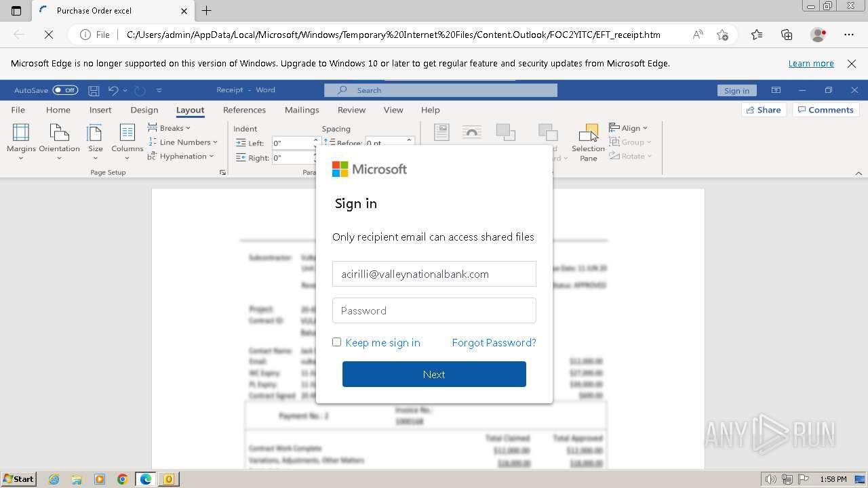Open Outlook from the taskbar
The height and width of the screenshot is (488, 868).
coord(168,479)
